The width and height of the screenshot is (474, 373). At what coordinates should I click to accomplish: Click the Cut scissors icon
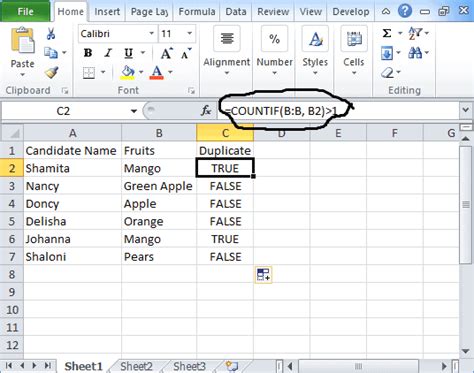[51, 34]
